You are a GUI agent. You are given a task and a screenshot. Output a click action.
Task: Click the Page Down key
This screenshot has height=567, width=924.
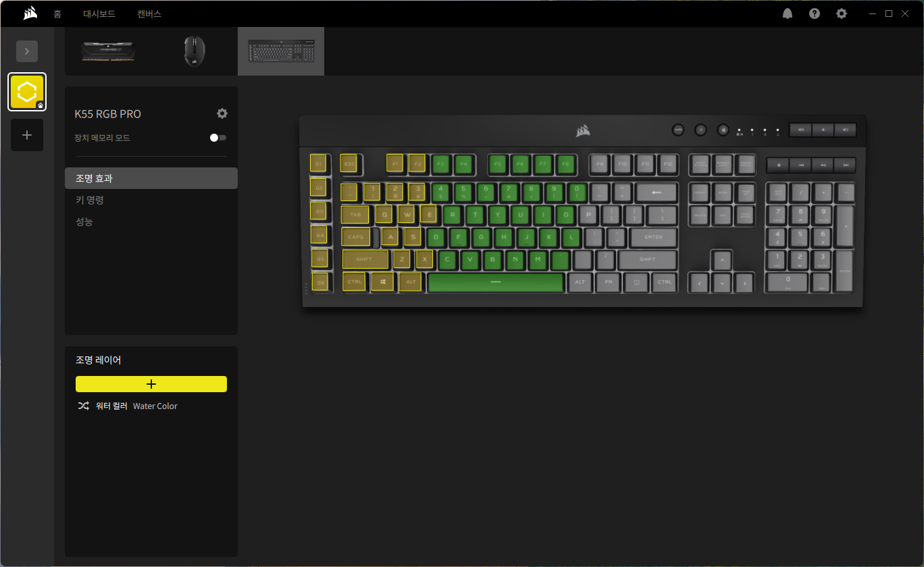(x=745, y=215)
